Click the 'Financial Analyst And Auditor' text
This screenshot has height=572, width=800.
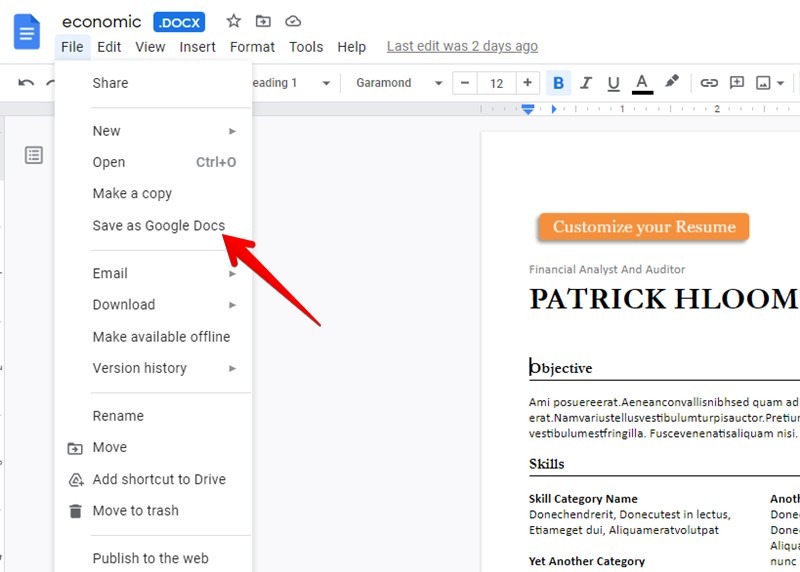click(x=607, y=269)
